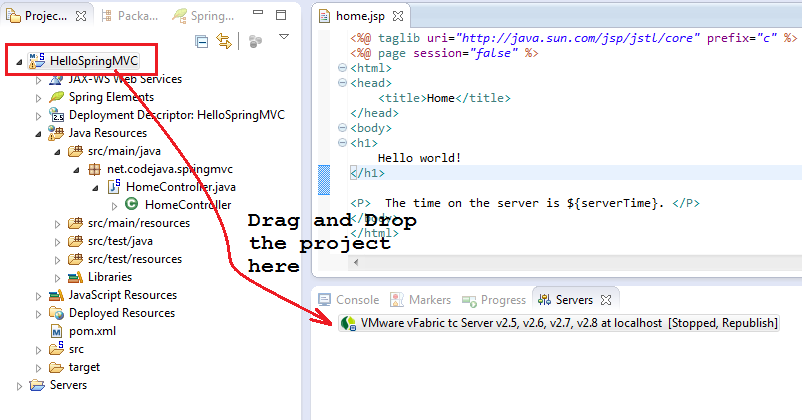The image size is (802, 420).
Task: Click the grayed-out focus task icon
Action: [x=255, y=41]
